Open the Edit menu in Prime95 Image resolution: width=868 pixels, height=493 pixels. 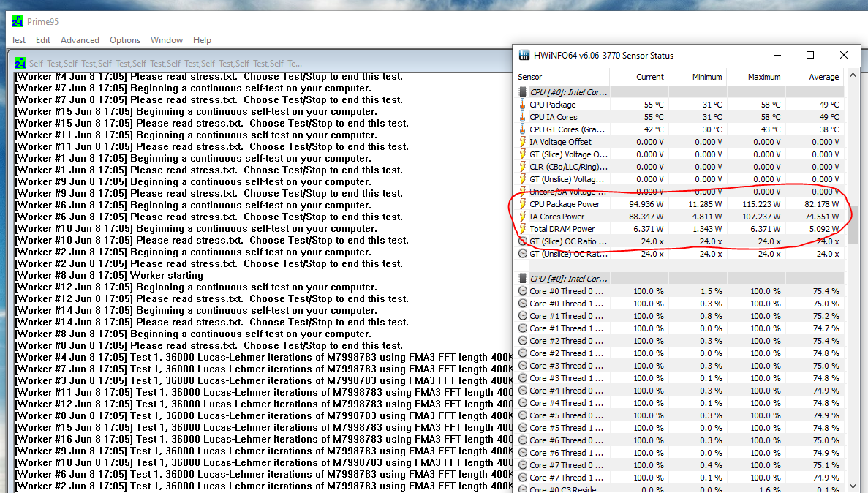[43, 40]
